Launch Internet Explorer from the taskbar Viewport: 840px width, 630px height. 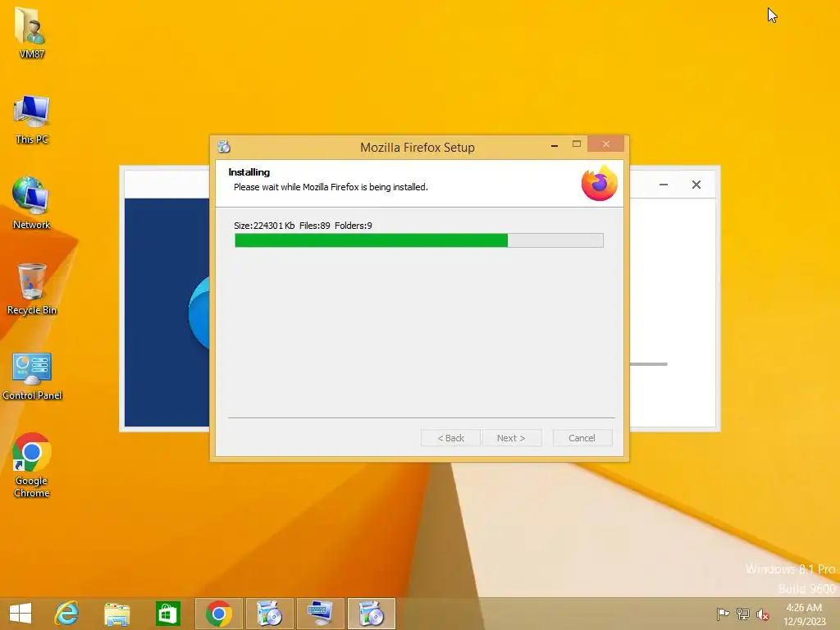point(66,614)
